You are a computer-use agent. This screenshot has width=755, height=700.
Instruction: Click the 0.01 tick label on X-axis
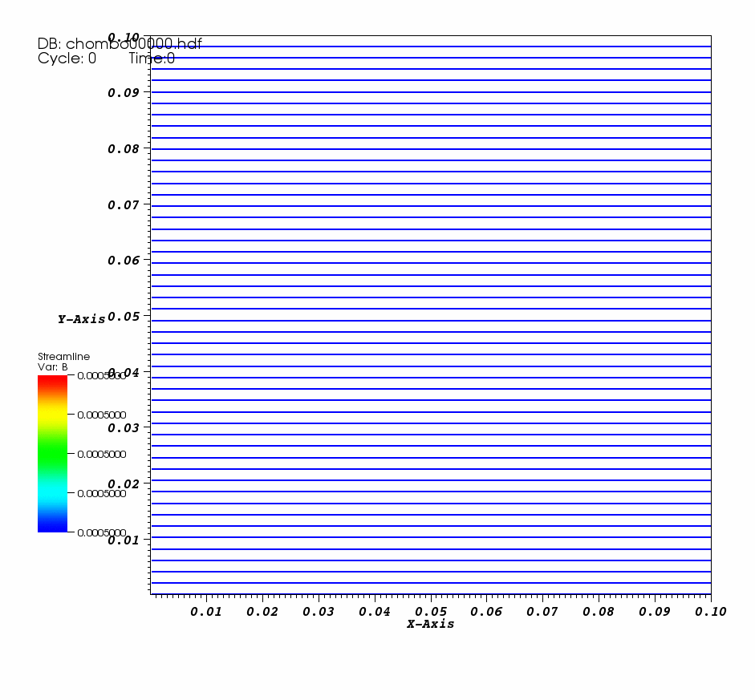[206, 612]
